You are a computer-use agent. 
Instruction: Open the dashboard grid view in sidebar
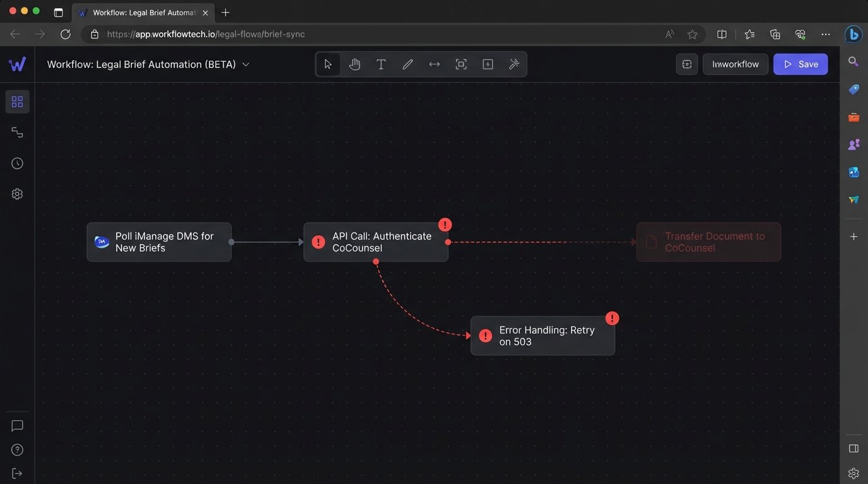(17, 101)
